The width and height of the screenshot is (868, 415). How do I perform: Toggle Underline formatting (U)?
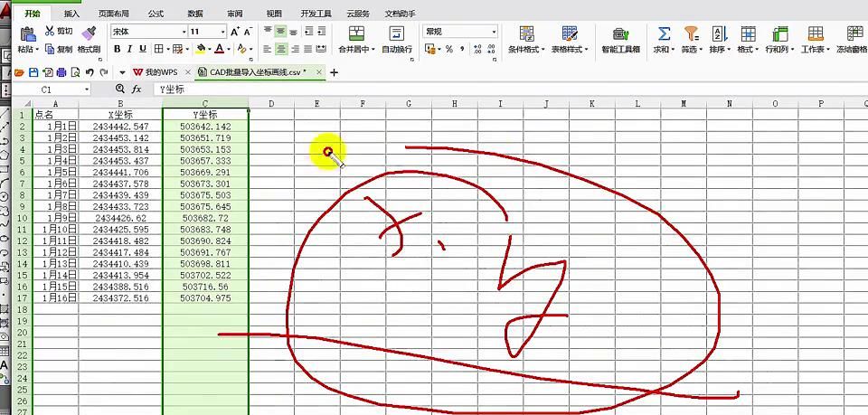tap(143, 49)
